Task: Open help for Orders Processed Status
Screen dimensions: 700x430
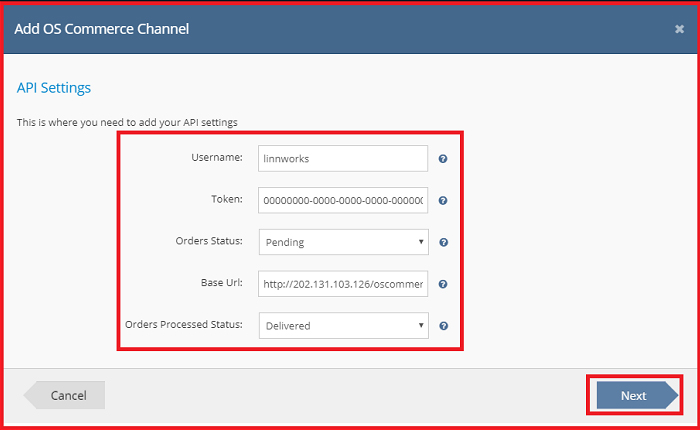Action: 443,326
